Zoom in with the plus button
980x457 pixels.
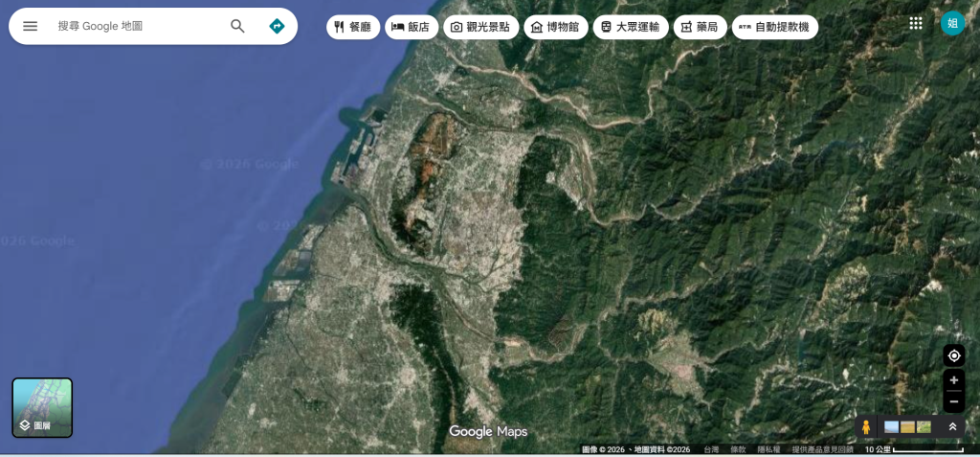[953, 380]
